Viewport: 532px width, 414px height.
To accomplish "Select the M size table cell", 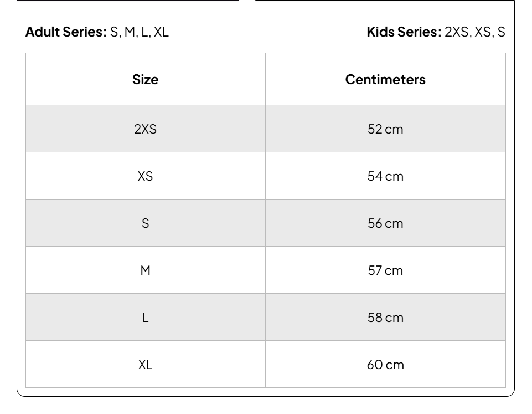I will (x=146, y=270).
